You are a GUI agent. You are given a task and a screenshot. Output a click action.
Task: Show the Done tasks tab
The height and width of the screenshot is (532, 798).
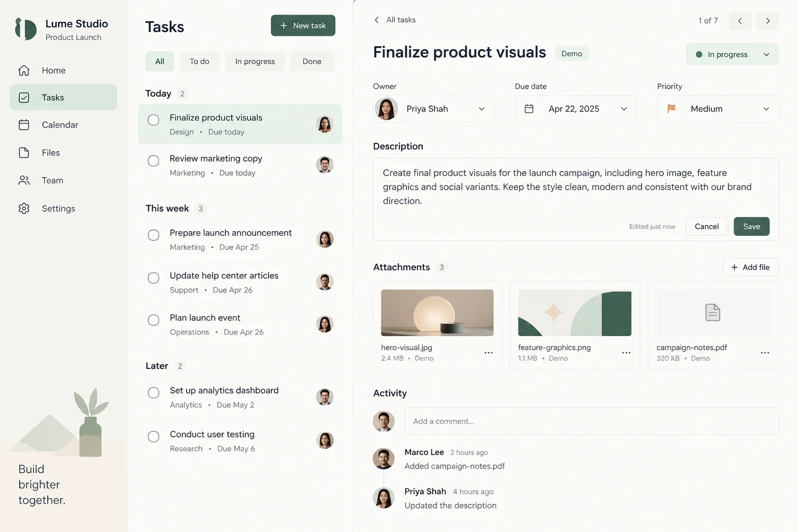(x=312, y=61)
